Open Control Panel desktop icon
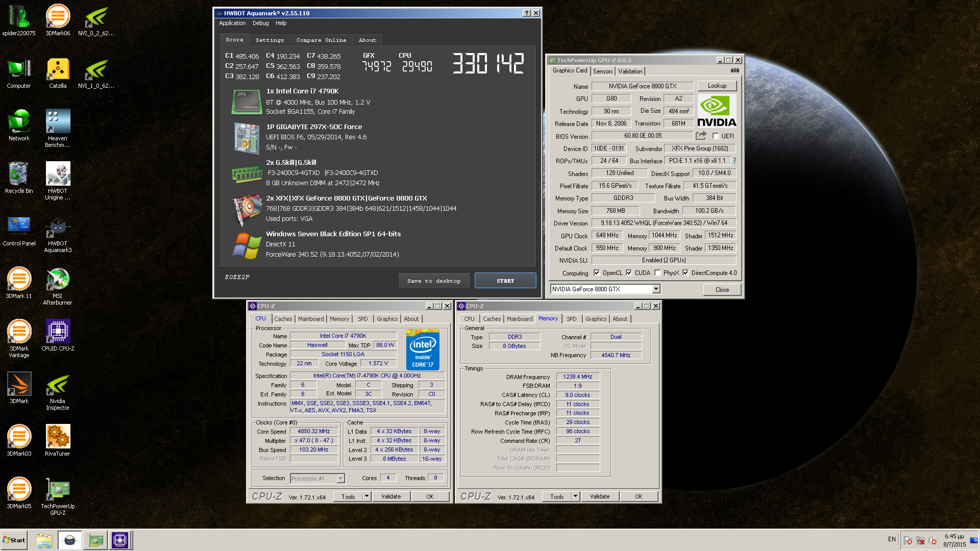The height and width of the screenshot is (551, 980). pos(19,231)
